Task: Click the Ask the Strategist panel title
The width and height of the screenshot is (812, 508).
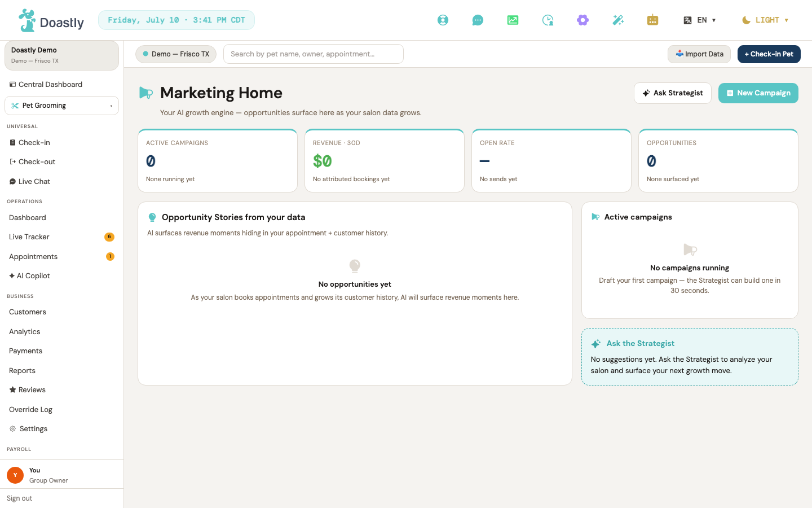Action: (x=641, y=344)
